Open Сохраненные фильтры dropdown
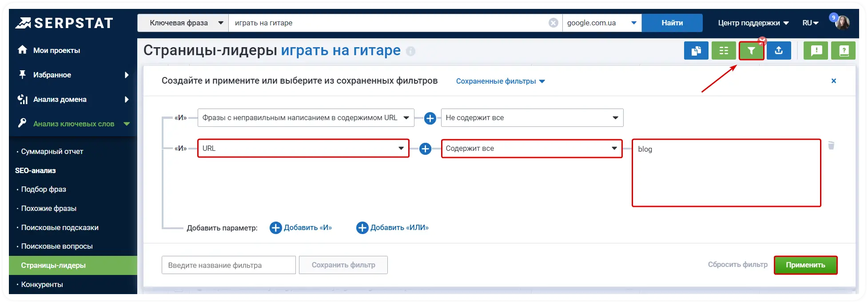This screenshot has height=303, width=868. click(x=501, y=81)
